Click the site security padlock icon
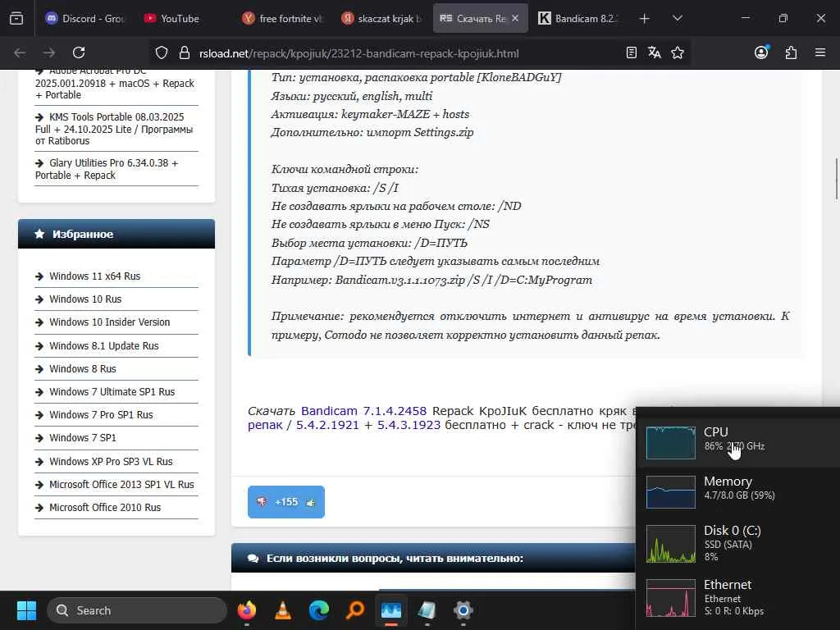This screenshot has width=840, height=630. (185, 53)
